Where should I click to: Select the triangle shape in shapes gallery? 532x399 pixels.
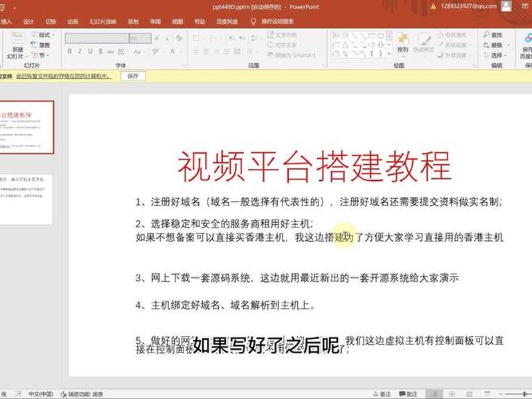coord(345,45)
